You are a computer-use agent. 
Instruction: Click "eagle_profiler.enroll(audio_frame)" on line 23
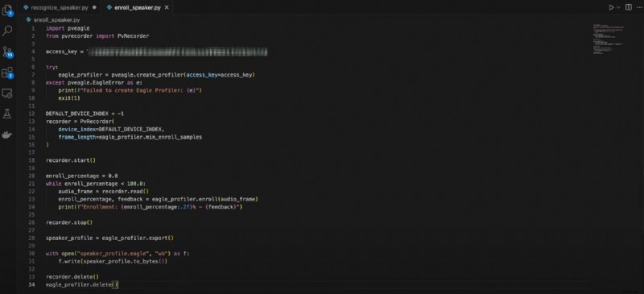pos(204,199)
